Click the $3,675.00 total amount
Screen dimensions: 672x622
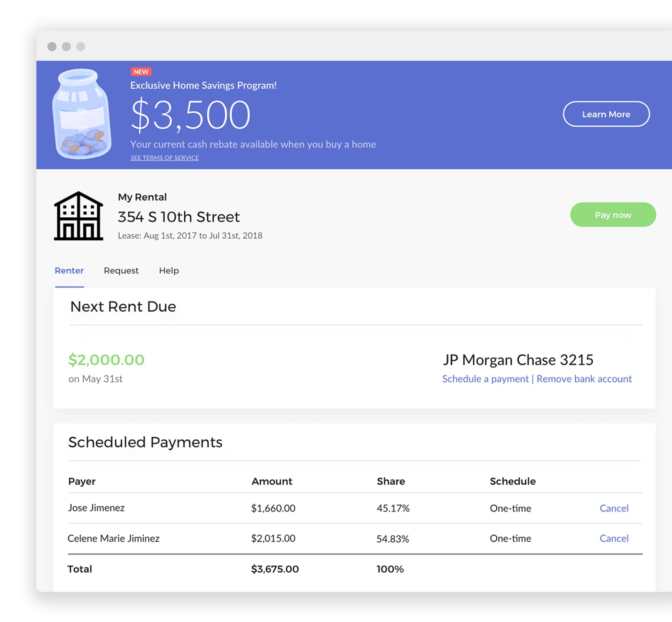click(275, 569)
